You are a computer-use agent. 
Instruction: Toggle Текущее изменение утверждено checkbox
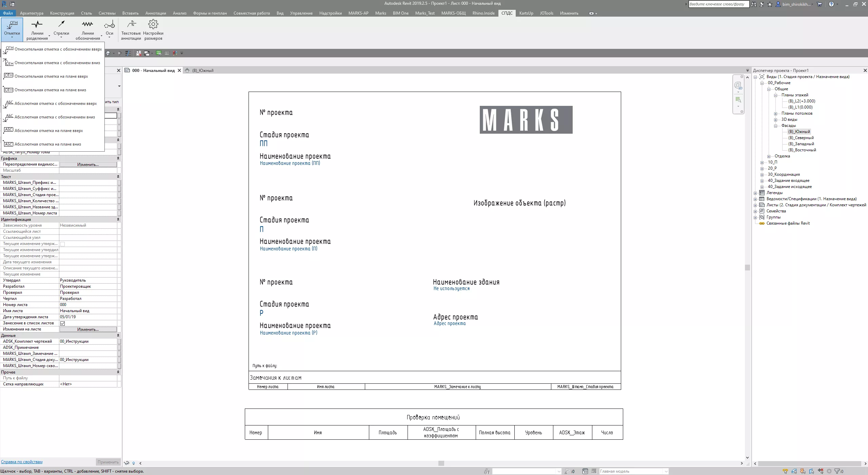(x=63, y=244)
